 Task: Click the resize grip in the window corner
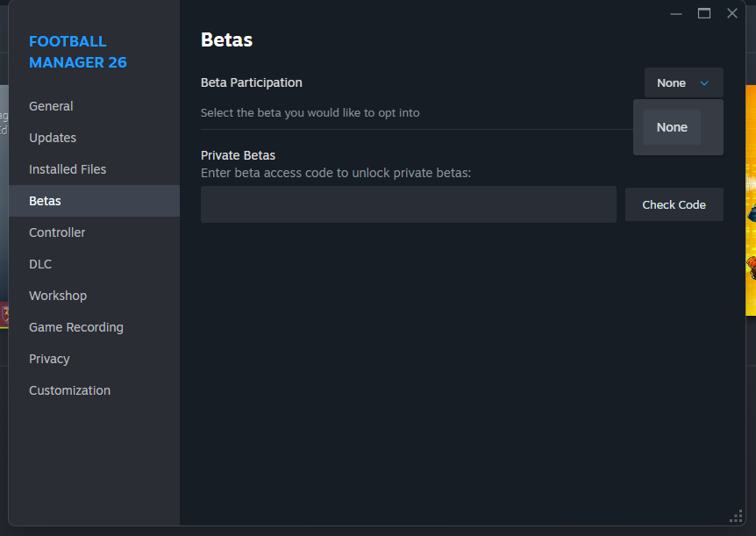coord(737,516)
